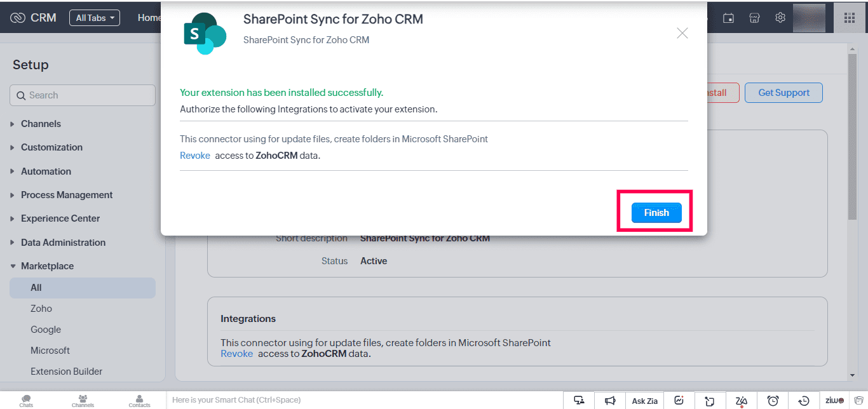Expand the Channels section
The height and width of the screenshot is (409, 868).
tap(41, 124)
